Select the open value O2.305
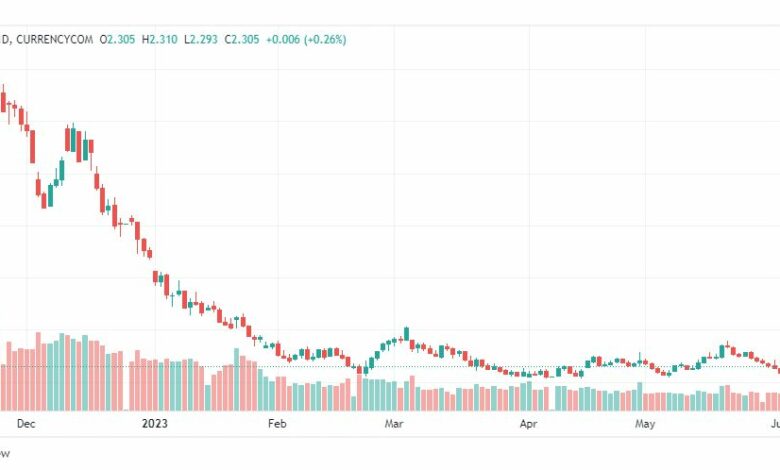The width and height of the screenshot is (780, 470). click(x=117, y=39)
